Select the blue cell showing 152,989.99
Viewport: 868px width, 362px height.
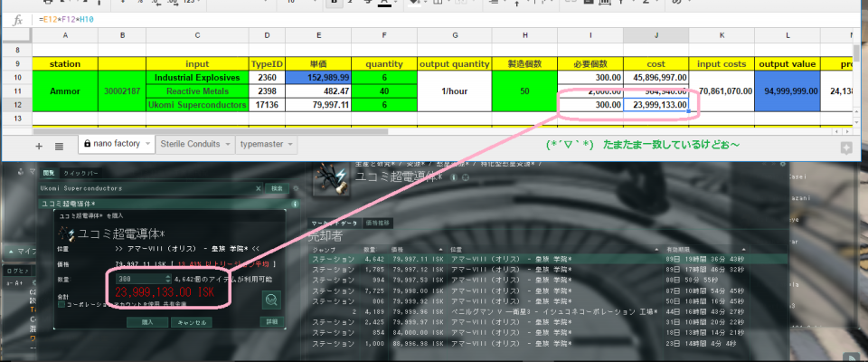pos(318,77)
